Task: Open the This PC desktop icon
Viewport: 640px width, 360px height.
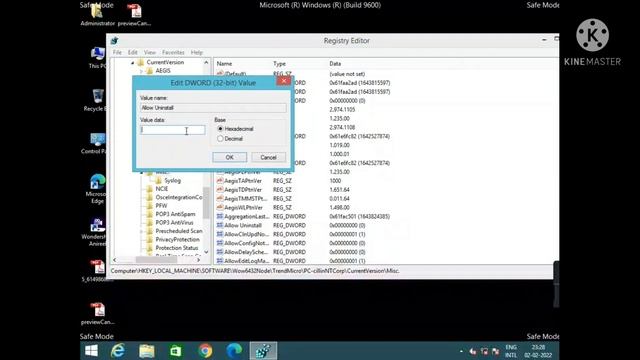Action: [98, 53]
